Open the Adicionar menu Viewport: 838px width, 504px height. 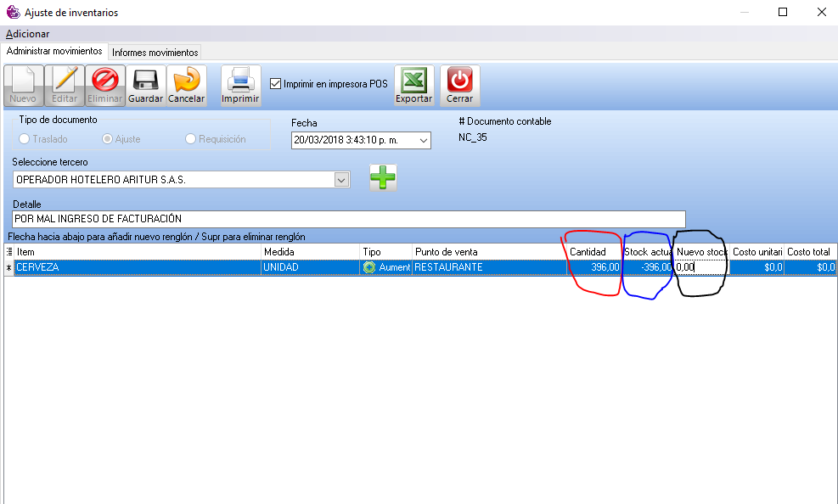tap(28, 34)
